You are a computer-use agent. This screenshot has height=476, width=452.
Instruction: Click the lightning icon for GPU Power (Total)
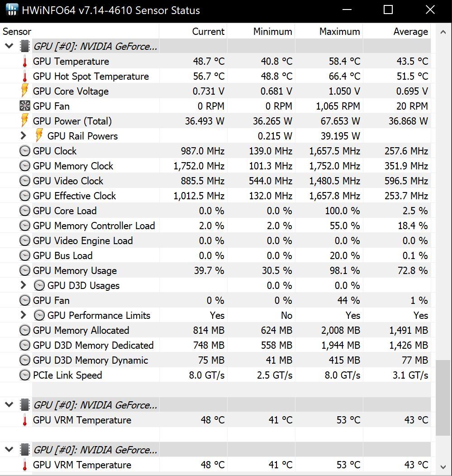pos(25,121)
